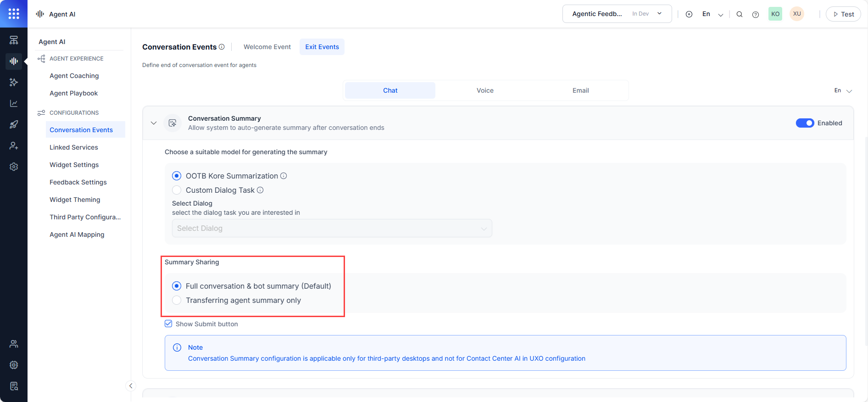
Task: Collapse the Conversation Summary section chevron
Action: [154, 123]
